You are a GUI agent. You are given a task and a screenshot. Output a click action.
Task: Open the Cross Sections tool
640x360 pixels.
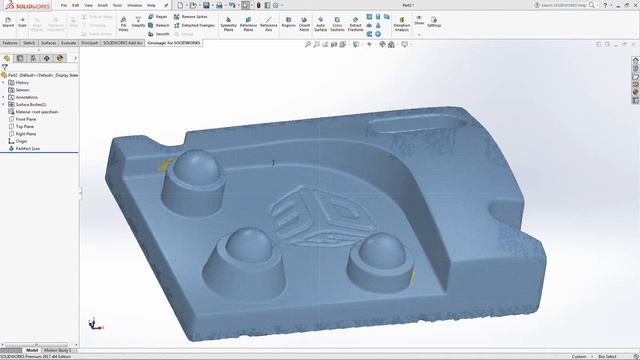pos(337,24)
